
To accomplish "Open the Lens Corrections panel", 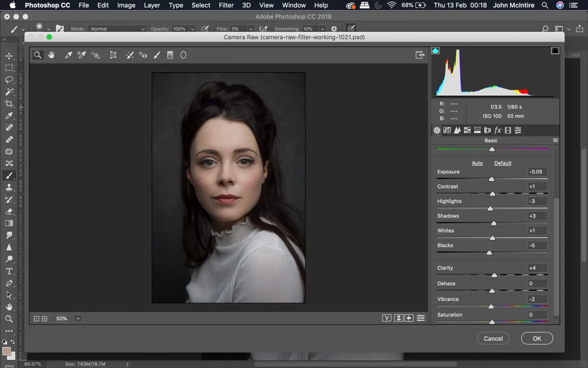I will pyautogui.click(x=487, y=130).
